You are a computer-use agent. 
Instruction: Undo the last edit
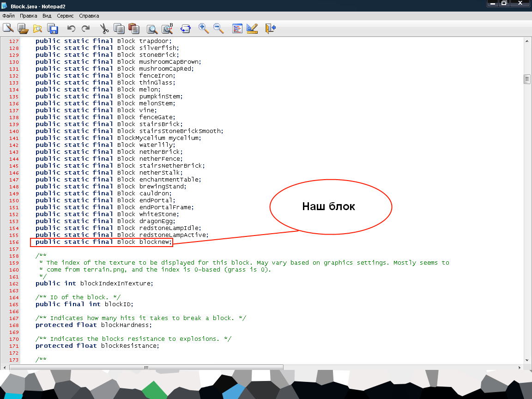point(71,29)
